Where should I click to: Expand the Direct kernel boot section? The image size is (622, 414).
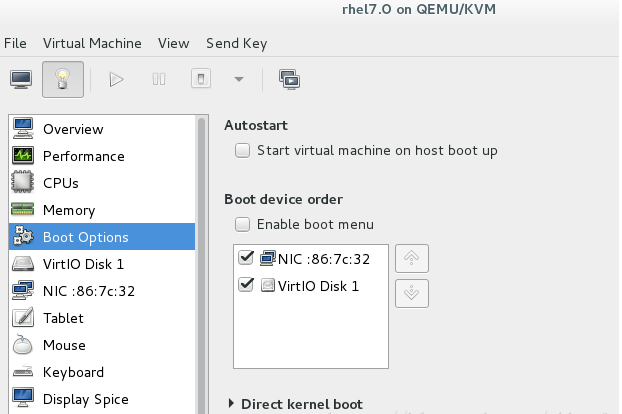pyautogui.click(x=232, y=404)
